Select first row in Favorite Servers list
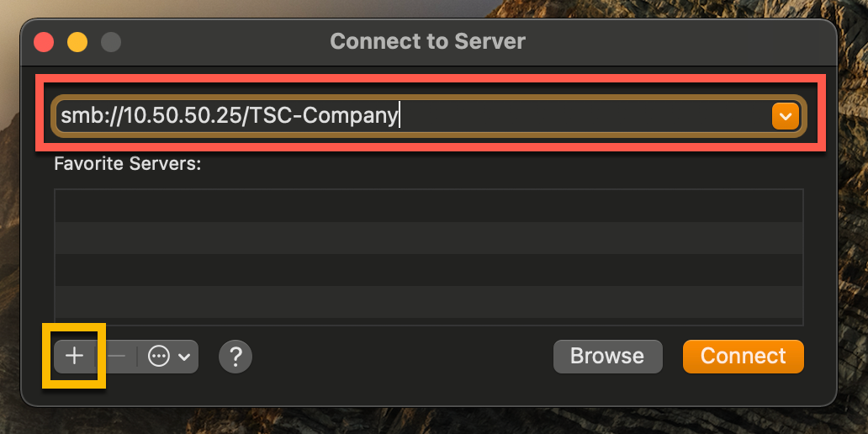Image resolution: width=868 pixels, height=434 pixels. click(x=428, y=206)
